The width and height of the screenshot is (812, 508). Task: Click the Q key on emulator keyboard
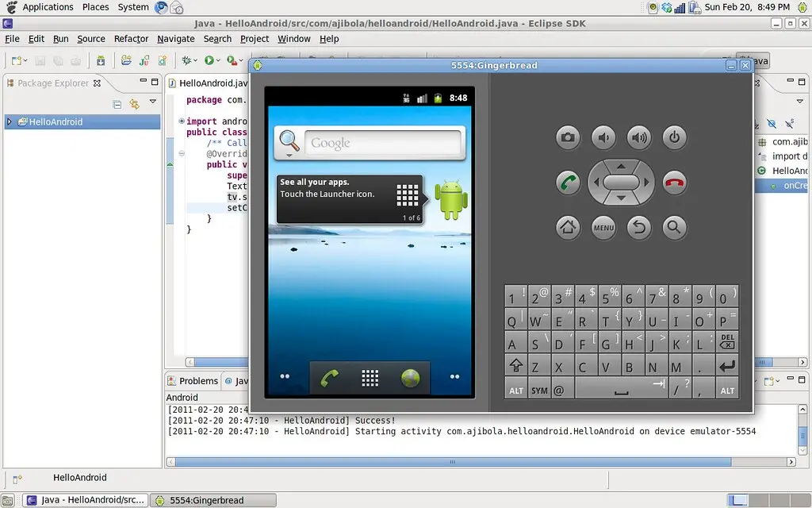tap(515, 319)
